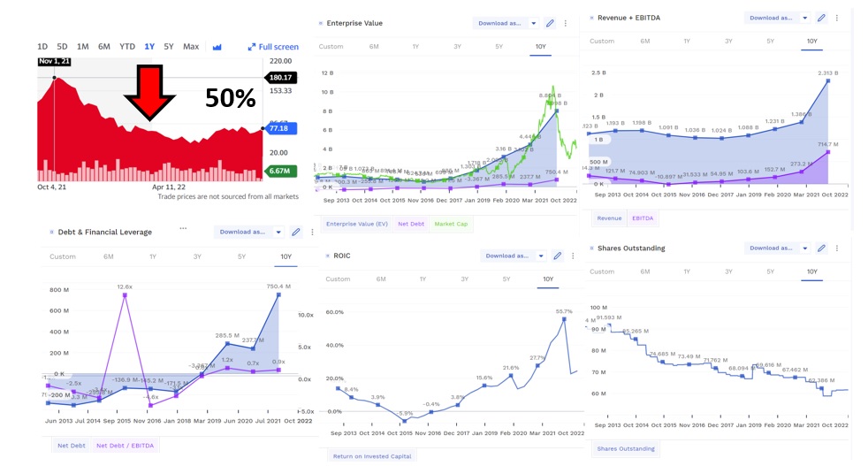Image resolution: width=868 pixels, height=466 pixels.
Task: Select the YTD range on stock chart
Action: pos(127,47)
